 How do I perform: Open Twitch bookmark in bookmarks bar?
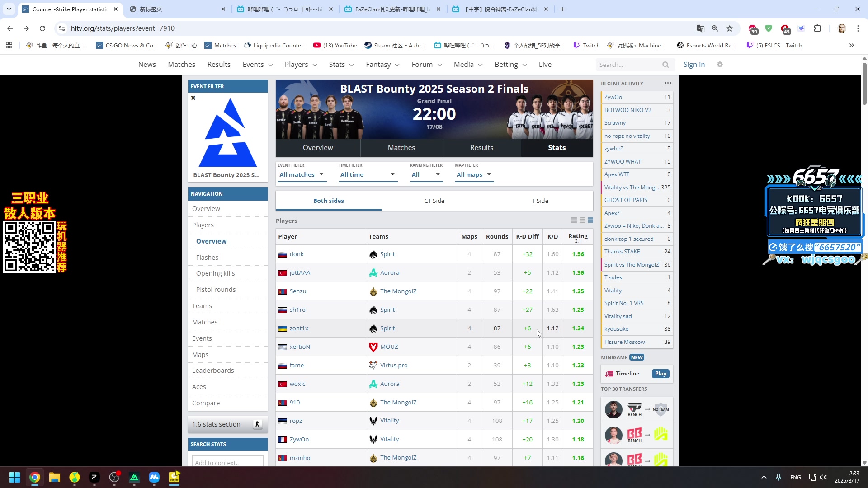[586, 45]
